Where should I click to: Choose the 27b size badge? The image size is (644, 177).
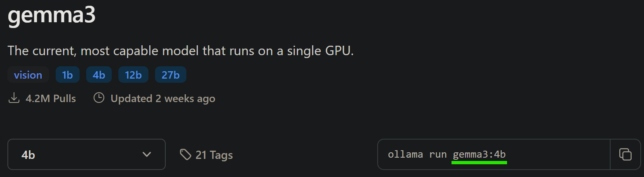(171, 75)
